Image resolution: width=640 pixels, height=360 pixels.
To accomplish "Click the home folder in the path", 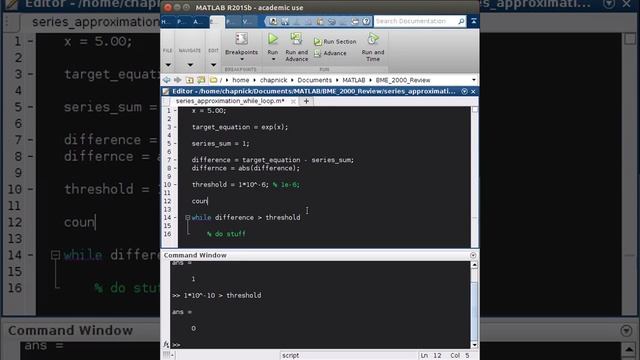I will coord(240,80).
